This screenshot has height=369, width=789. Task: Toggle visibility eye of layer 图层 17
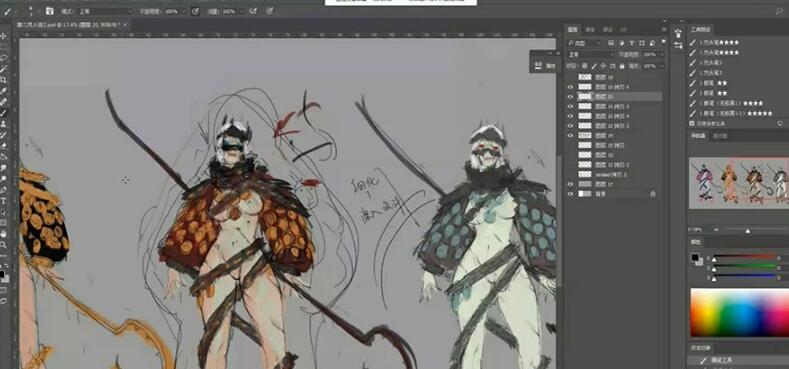click(570, 184)
